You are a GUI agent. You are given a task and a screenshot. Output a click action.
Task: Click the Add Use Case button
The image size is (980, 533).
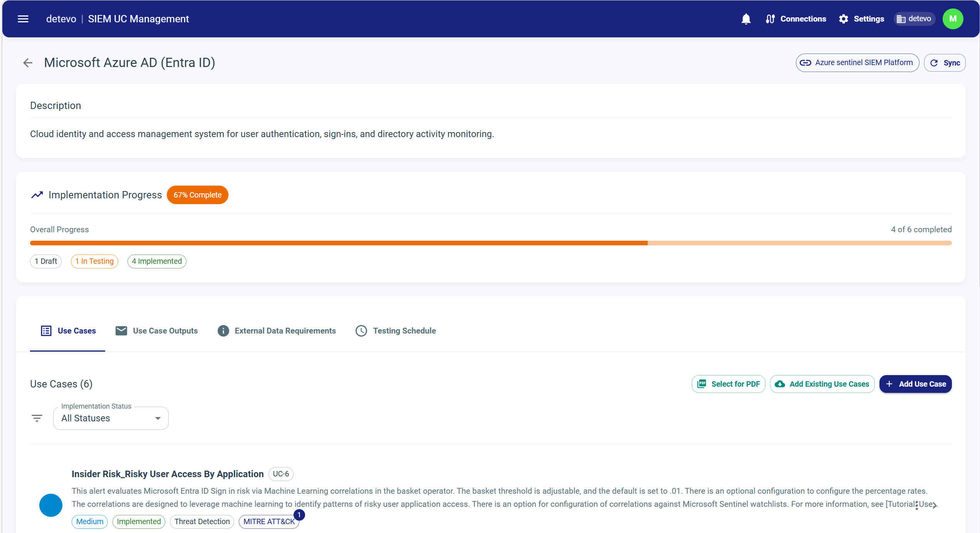(915, 384)
